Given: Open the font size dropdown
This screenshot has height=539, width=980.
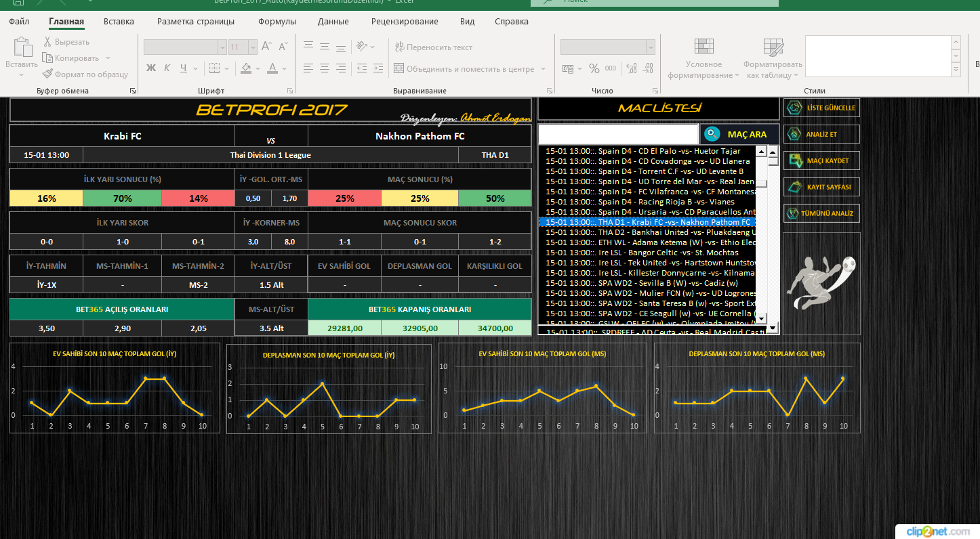Looking at the screenshot, I should tap(253, 47).
